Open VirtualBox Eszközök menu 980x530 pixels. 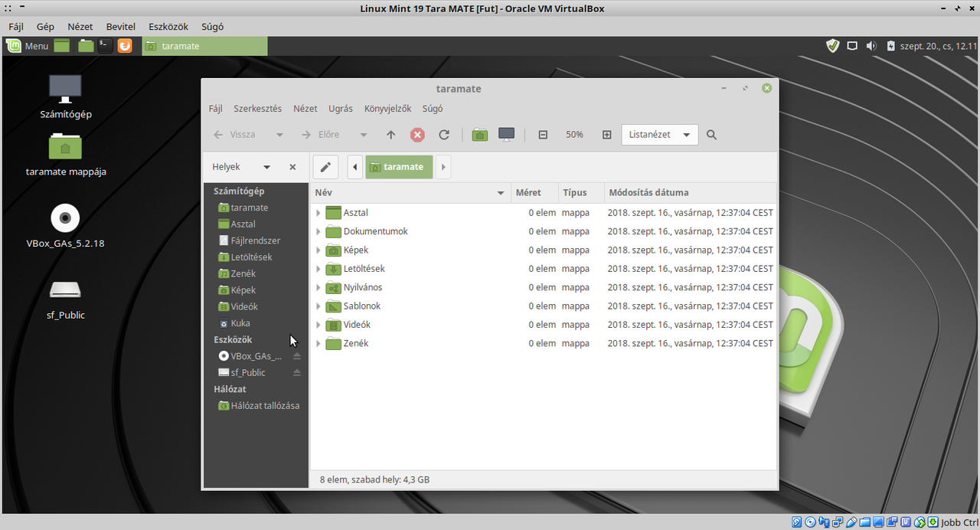tap(168, 27)
